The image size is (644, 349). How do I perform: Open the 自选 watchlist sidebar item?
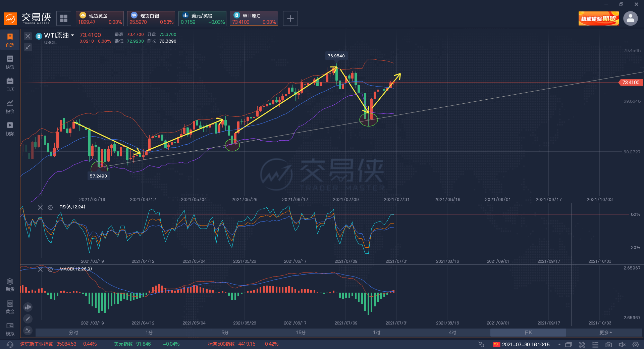[10, 40]
